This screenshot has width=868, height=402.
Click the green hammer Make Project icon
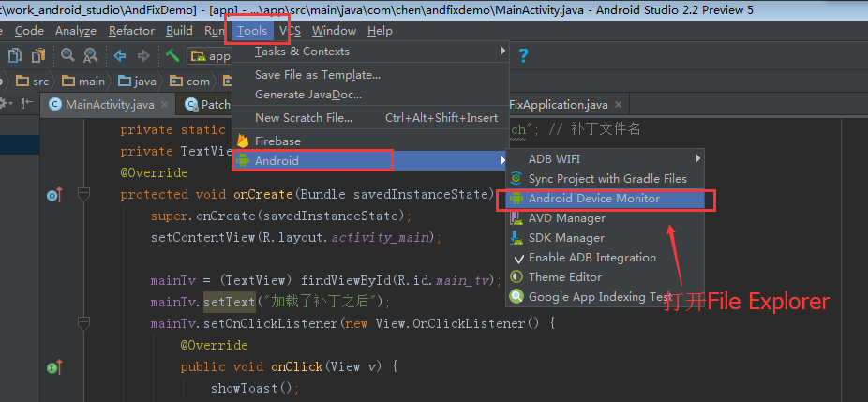tap(172, 55)
